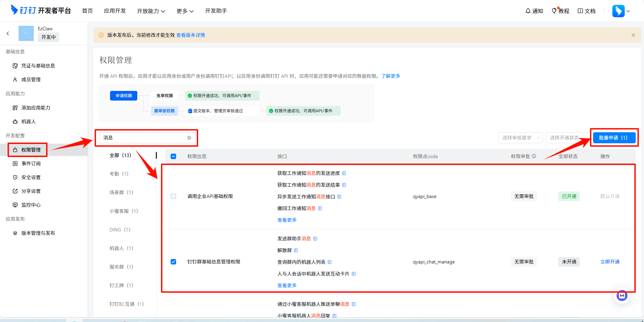
Task: Open the tutorials lightbulb icon
Action: tap(554, 11)
